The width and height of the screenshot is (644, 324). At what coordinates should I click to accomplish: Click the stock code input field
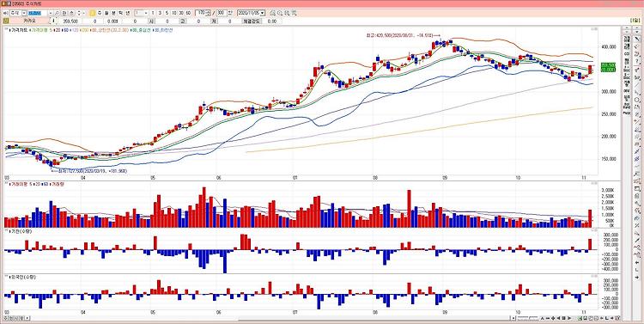tap(38, 13)
